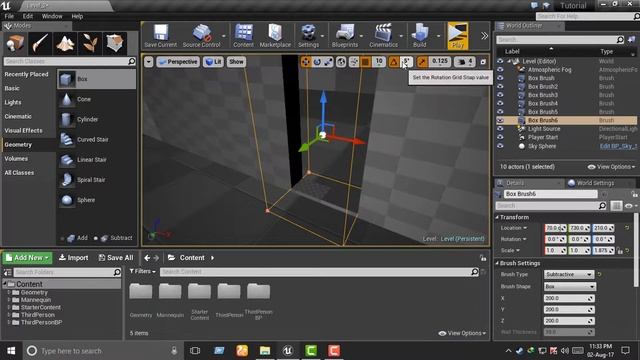The image size is (640, 360).
Task: Select the Subtract brush radio button
Action: (96, 238)
